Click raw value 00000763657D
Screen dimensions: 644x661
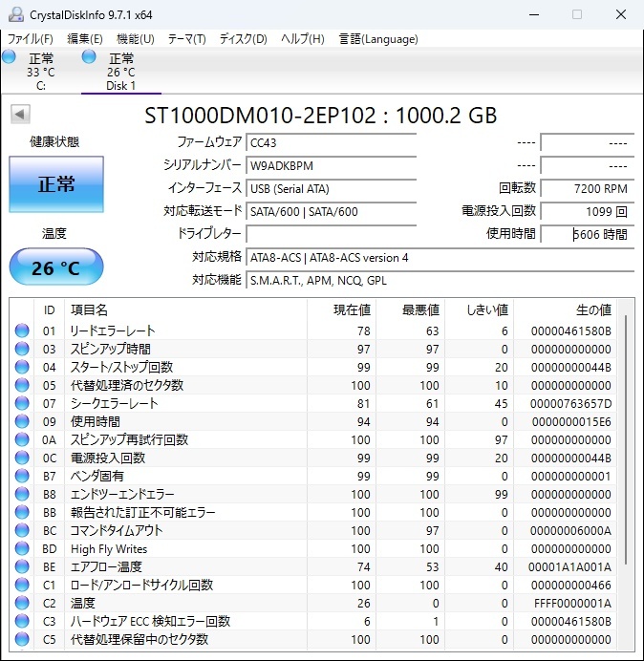570,404
